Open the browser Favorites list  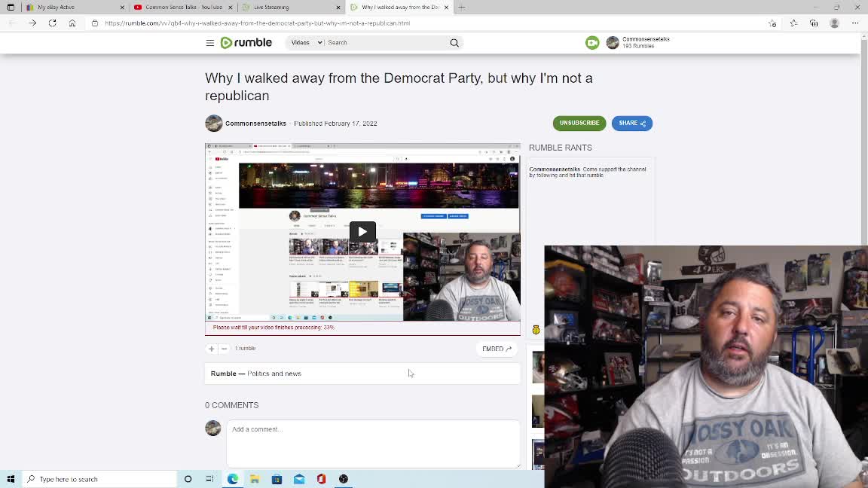(x=793, y=23)
